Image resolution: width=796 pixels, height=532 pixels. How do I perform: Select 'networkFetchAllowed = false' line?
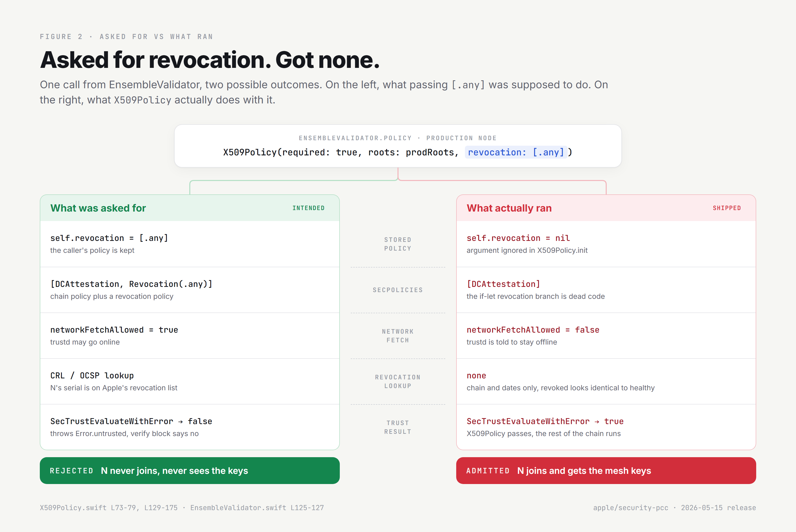click(x=533, y=330)
